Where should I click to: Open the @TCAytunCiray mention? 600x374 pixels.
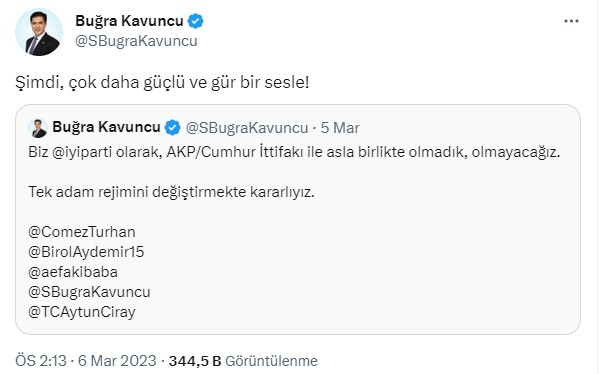pos(82,312)
